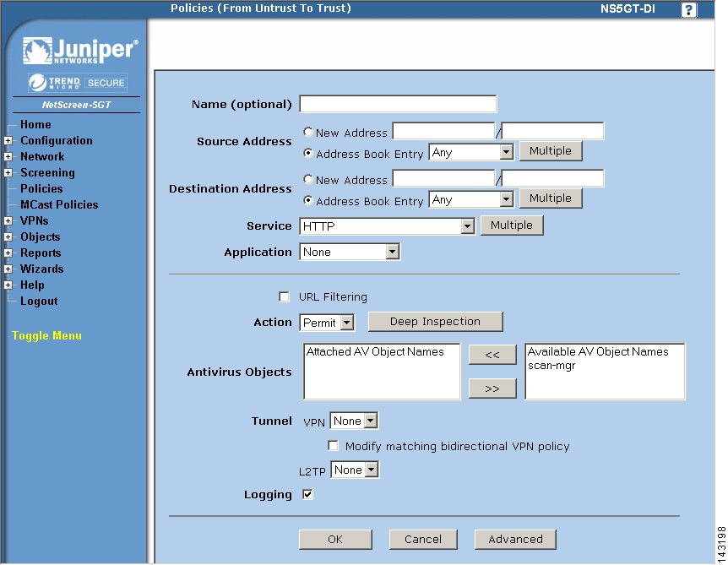
Task: Open the help question mark icon
Action: [x=688, y=10]
